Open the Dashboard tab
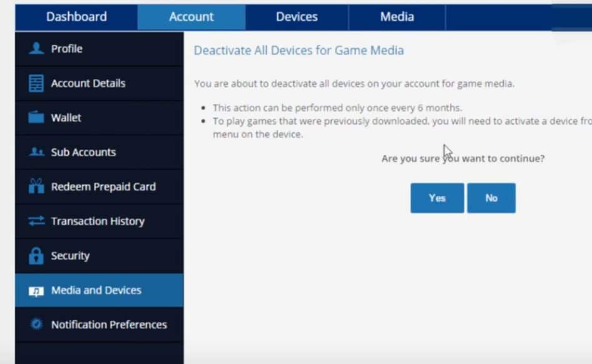This screenshot has width=592, height=364. click(x=76, y=17)
